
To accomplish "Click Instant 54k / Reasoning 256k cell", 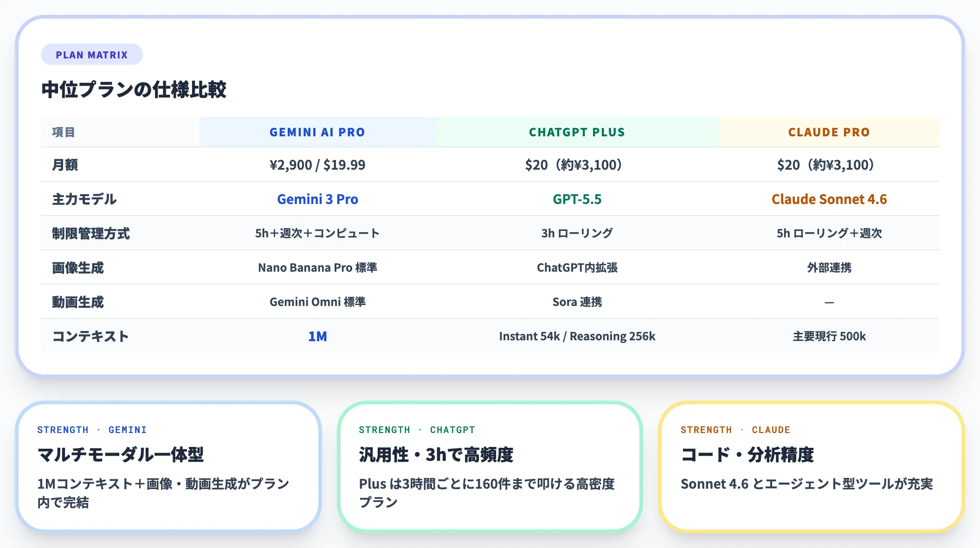I will [577, 336].
